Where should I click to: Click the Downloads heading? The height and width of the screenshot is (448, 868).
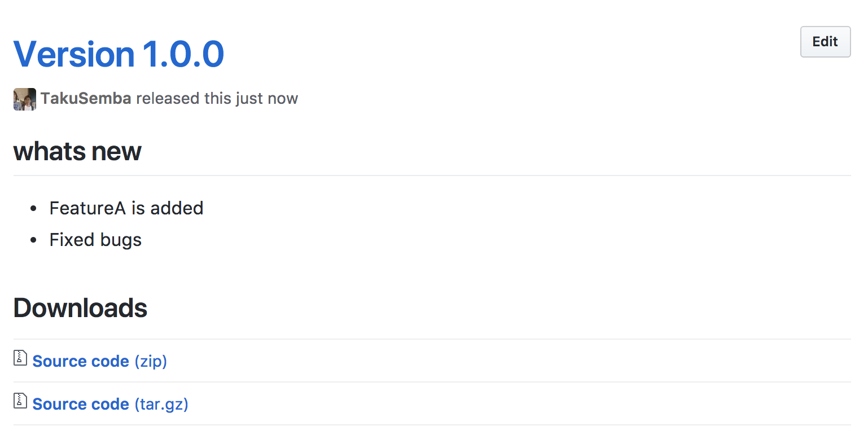[80, 308]
